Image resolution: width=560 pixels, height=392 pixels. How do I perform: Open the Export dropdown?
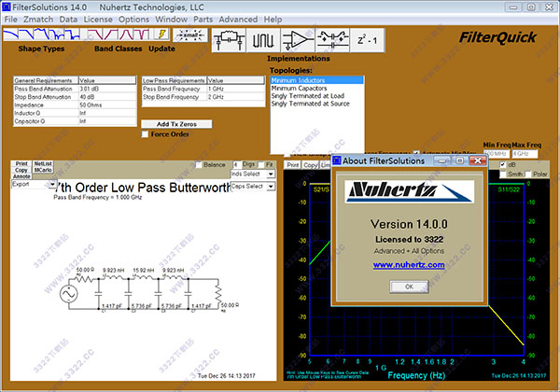pos(34,184)
